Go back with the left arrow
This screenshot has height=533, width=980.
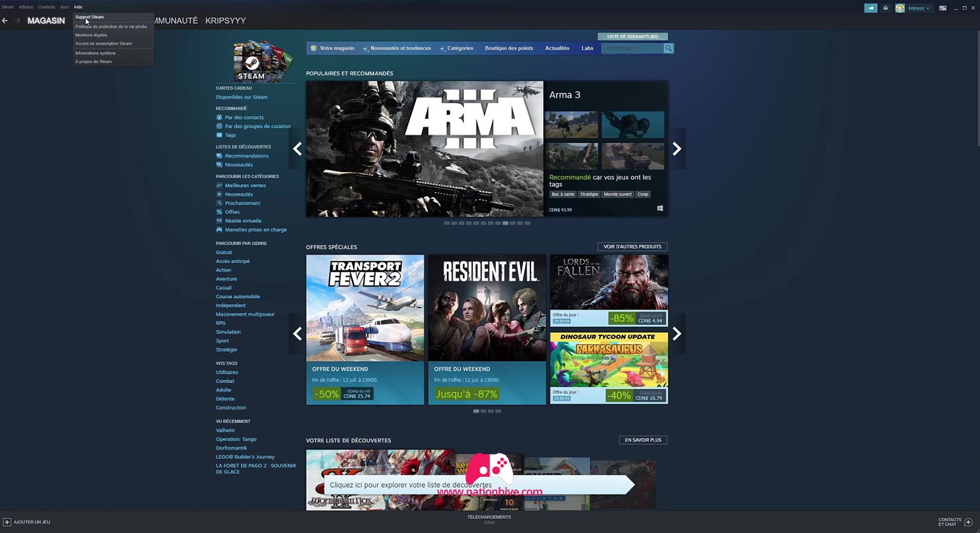coord(5,21)
